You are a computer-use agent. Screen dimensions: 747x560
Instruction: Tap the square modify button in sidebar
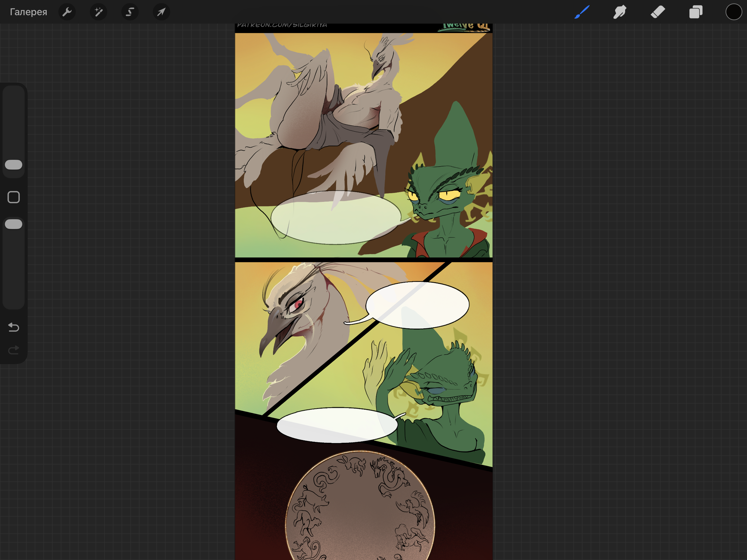click(14, 197)
